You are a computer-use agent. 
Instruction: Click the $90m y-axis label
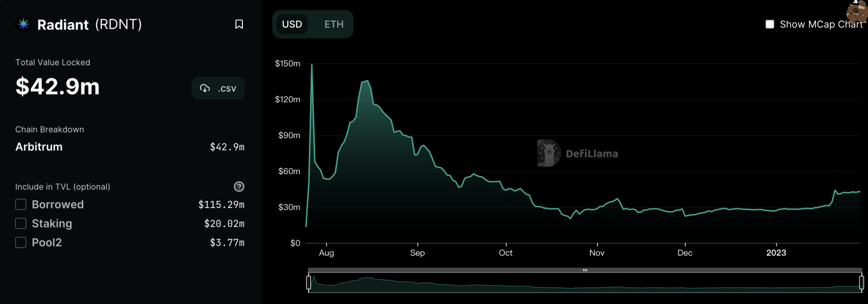(289, 135)
